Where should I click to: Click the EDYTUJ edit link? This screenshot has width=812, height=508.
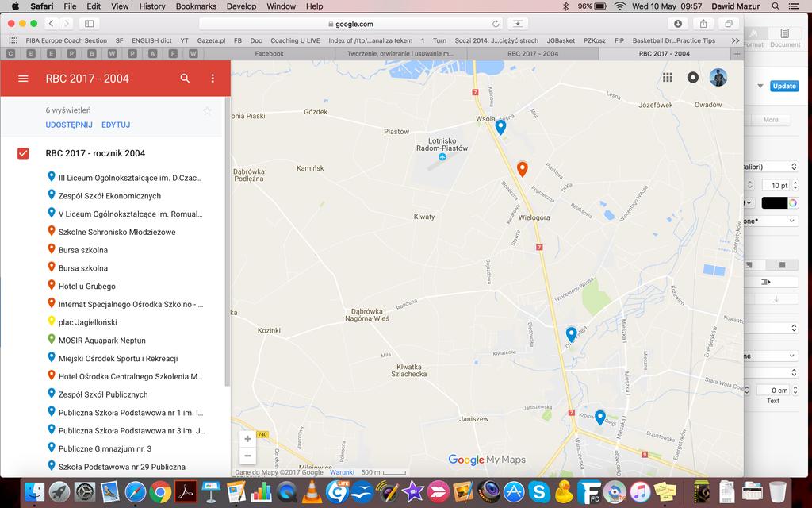tap(116, 125)
